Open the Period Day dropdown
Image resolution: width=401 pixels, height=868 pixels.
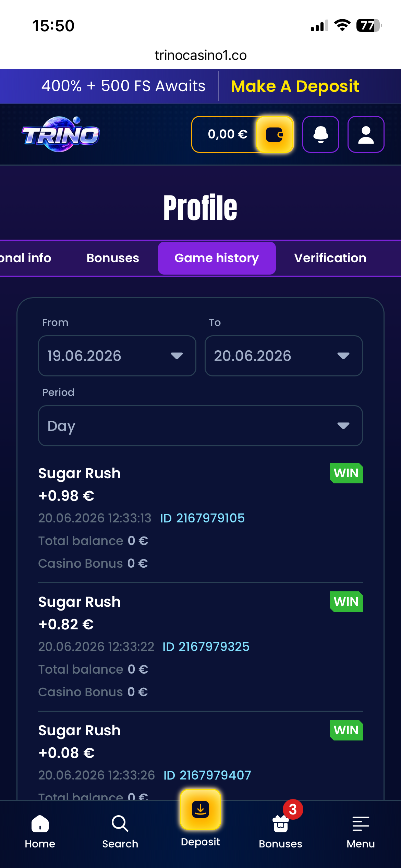(200, 426)
